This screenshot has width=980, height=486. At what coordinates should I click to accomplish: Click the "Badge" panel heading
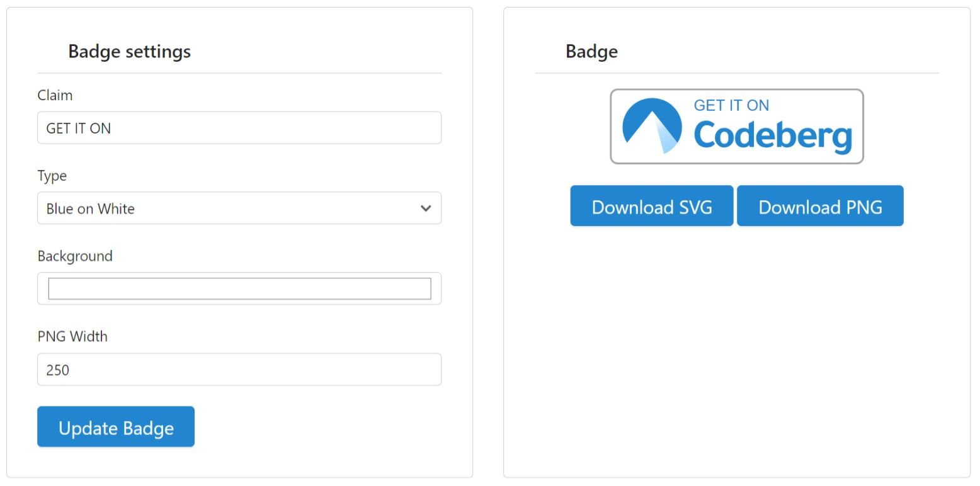click(x=591, y=51)
